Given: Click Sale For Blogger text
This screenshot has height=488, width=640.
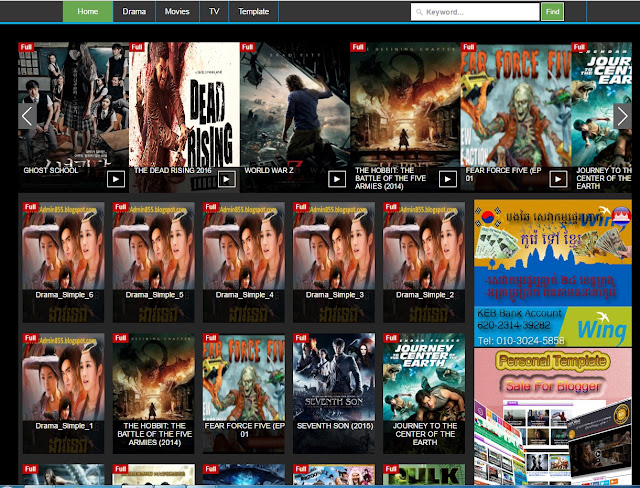Looking at the screenshot, I should (x=553, y=386).
